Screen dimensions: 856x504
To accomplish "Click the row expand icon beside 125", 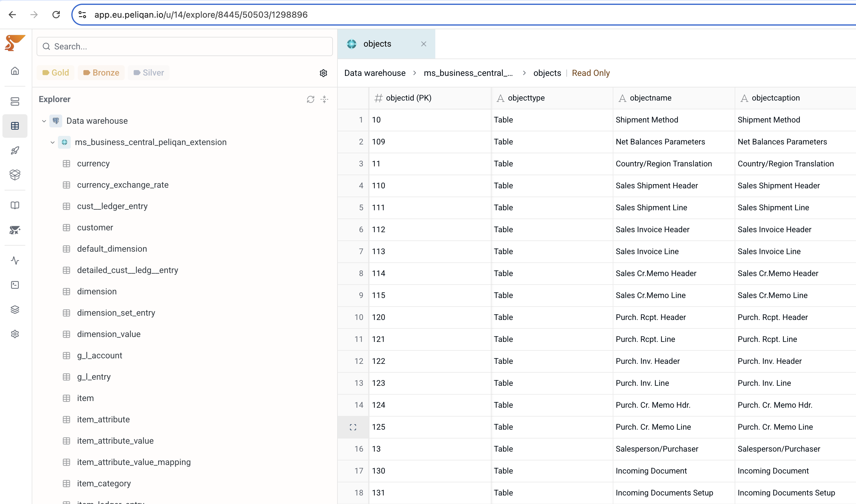I will [353, 427].
